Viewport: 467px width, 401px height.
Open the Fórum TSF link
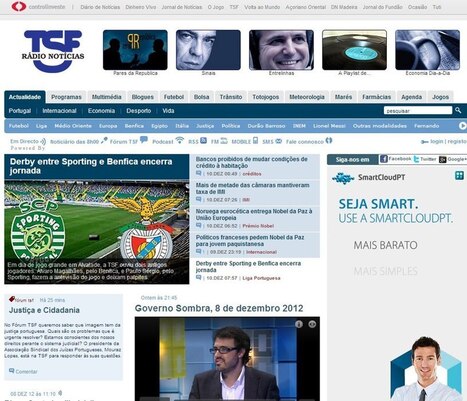[129, 141]
